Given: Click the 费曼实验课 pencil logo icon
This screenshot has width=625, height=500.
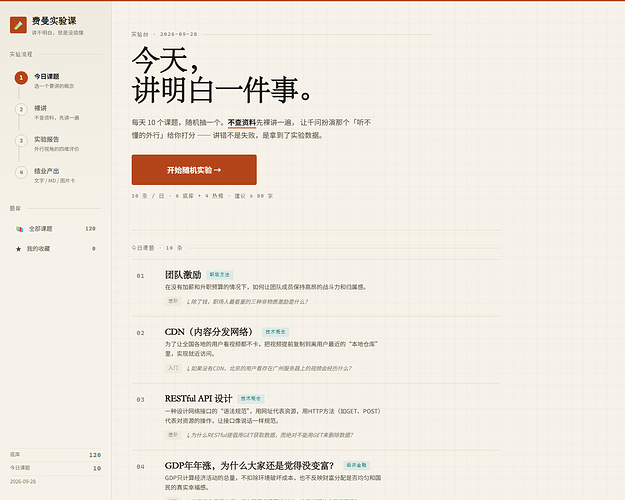Looking at the screenshot, I should [x=18, y=25].
